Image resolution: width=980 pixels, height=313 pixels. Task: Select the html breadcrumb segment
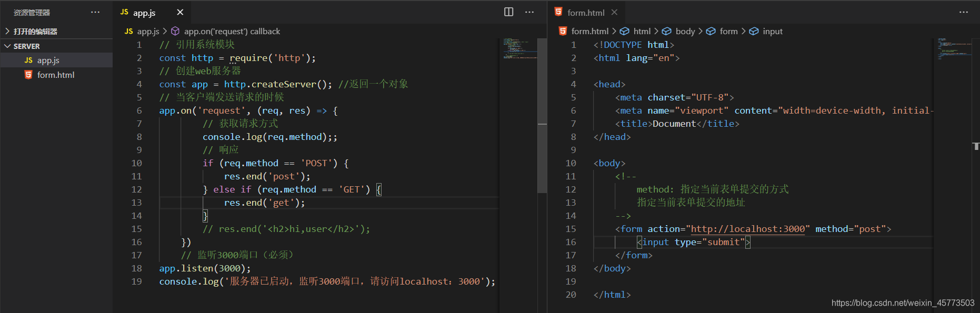pos(642,32)
